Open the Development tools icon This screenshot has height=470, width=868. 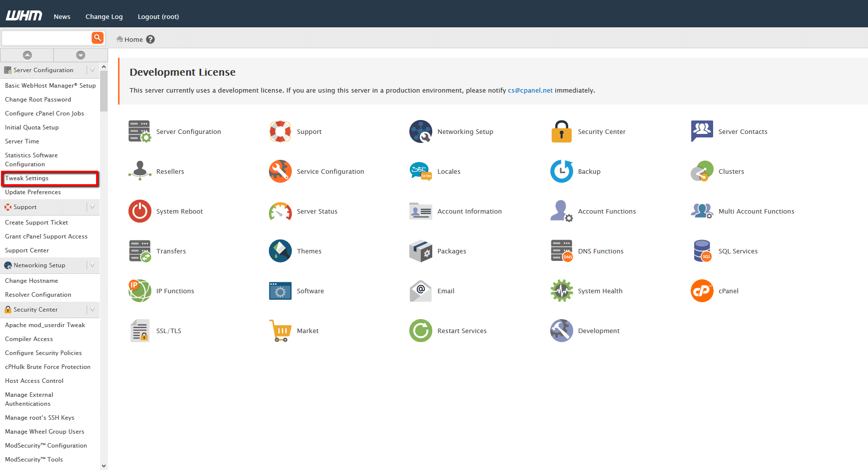[x=562, y=331]
